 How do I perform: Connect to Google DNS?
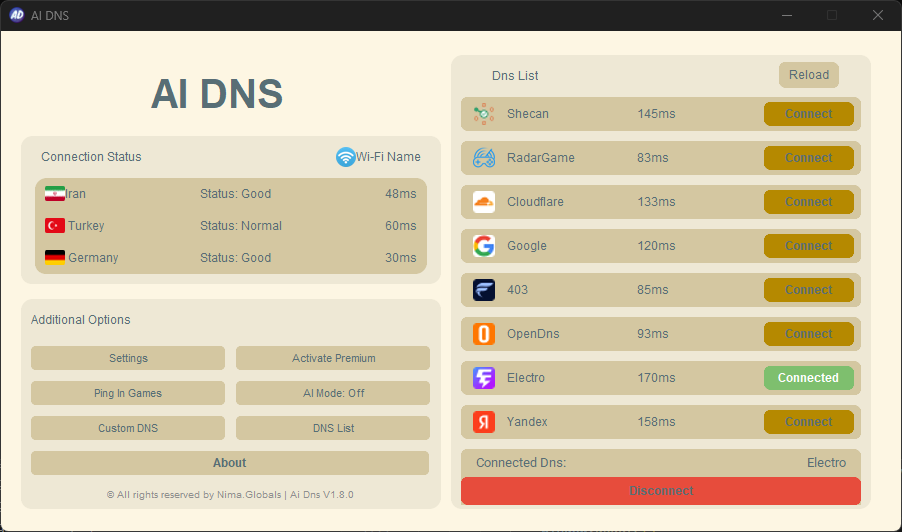tap(808, 246)
